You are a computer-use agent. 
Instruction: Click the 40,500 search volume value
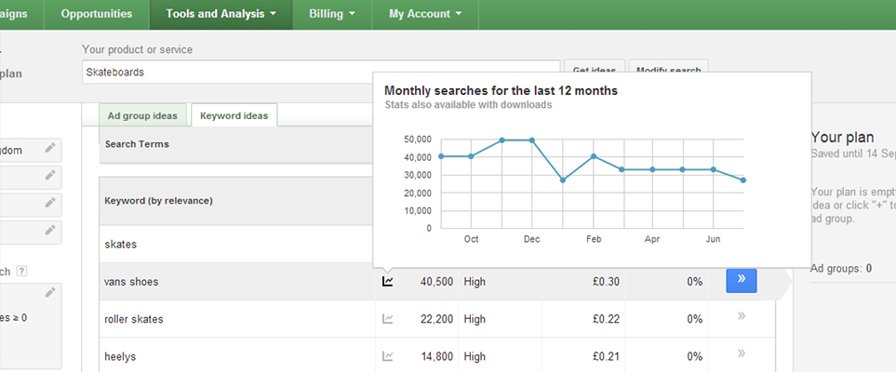click(x=437, y=282)
